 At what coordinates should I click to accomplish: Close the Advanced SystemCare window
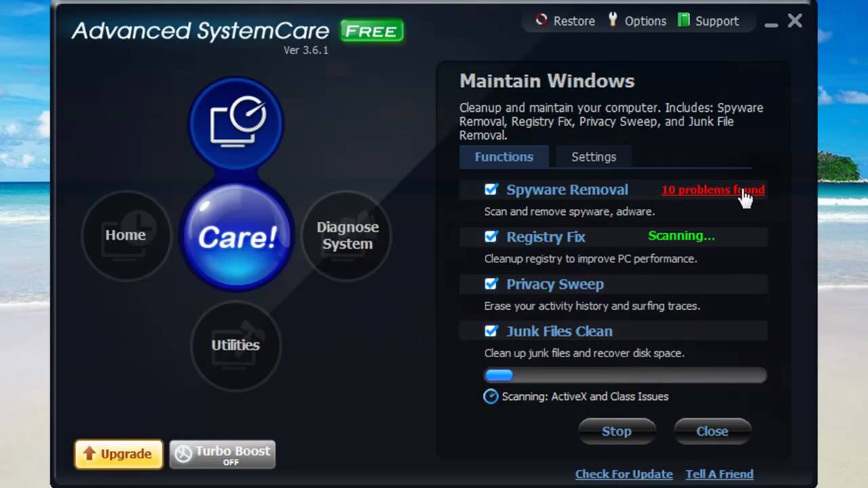pyautogui.click(x=795, y=21)
